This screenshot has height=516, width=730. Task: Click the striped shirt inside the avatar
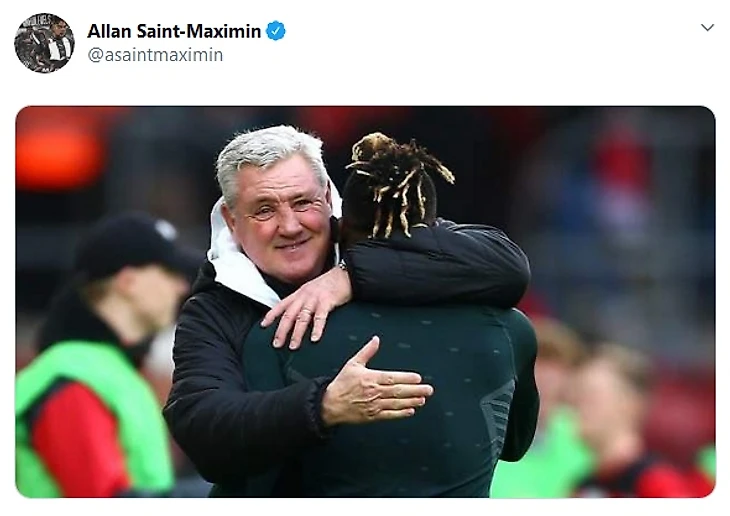[61, 49]
